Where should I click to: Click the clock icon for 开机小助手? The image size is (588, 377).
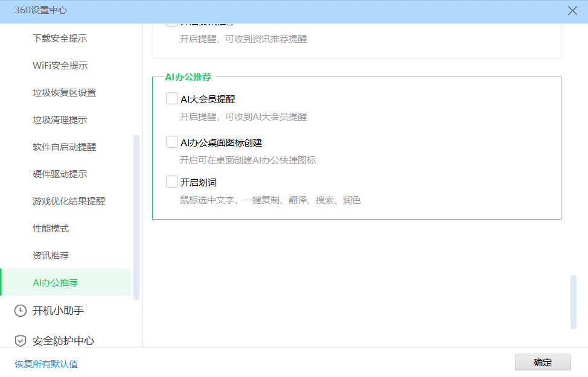21,311
